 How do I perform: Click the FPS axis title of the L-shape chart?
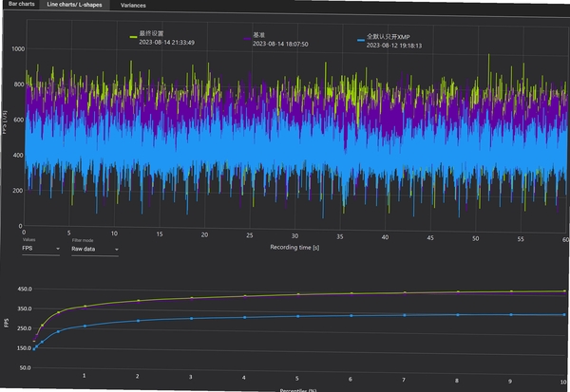pos(7,323)
